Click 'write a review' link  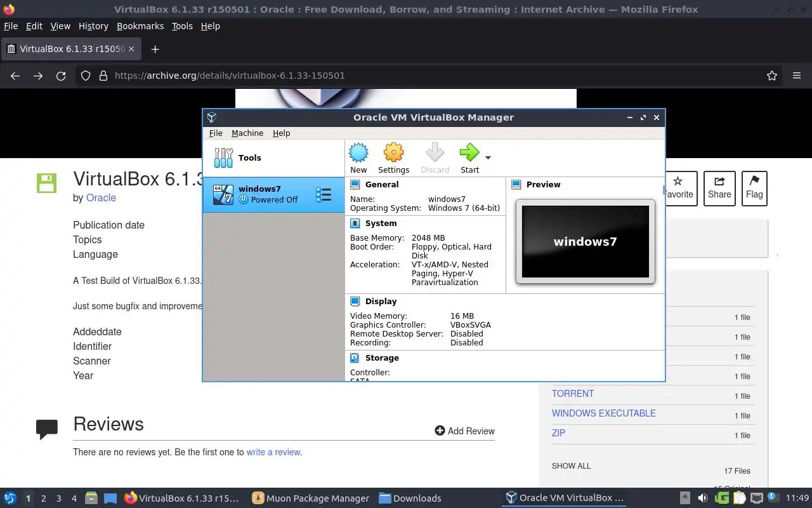pos(273,452)
